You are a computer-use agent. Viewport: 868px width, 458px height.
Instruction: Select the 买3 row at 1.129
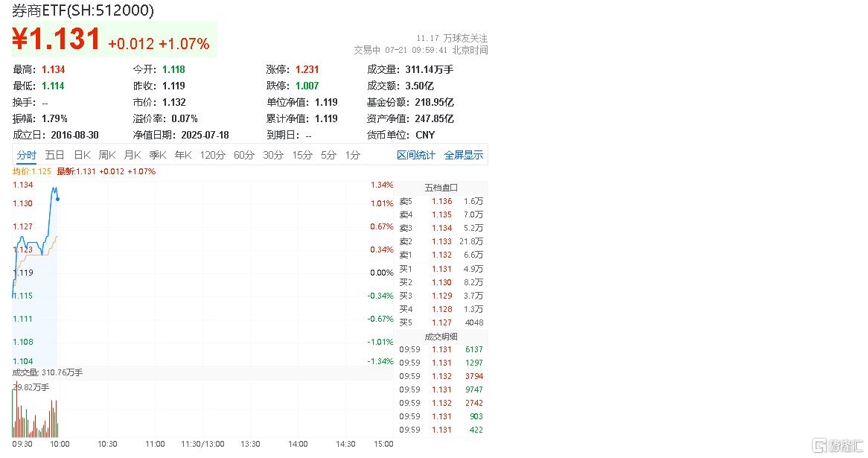[441, 296]
